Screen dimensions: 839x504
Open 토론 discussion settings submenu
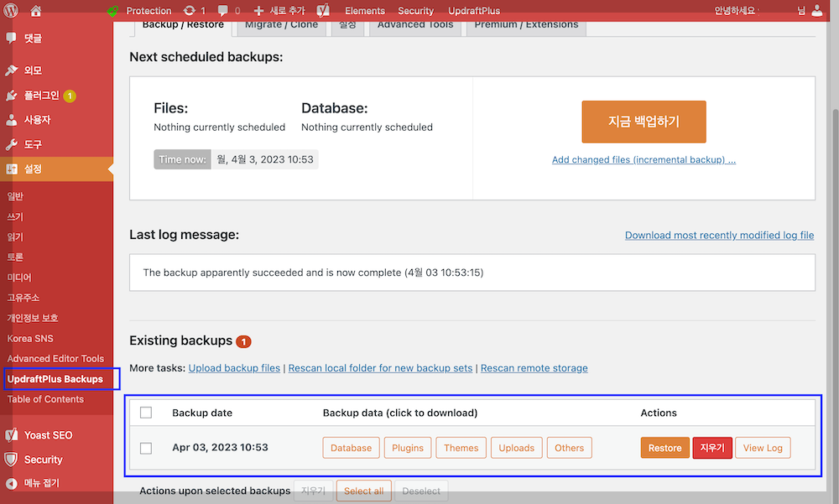click(x=15, y=257)
